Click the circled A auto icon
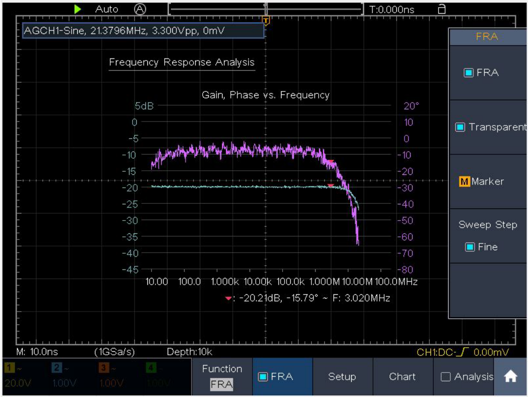Viewport: 529px width, 397px height. pyautogui.click(x=140, y=9)
